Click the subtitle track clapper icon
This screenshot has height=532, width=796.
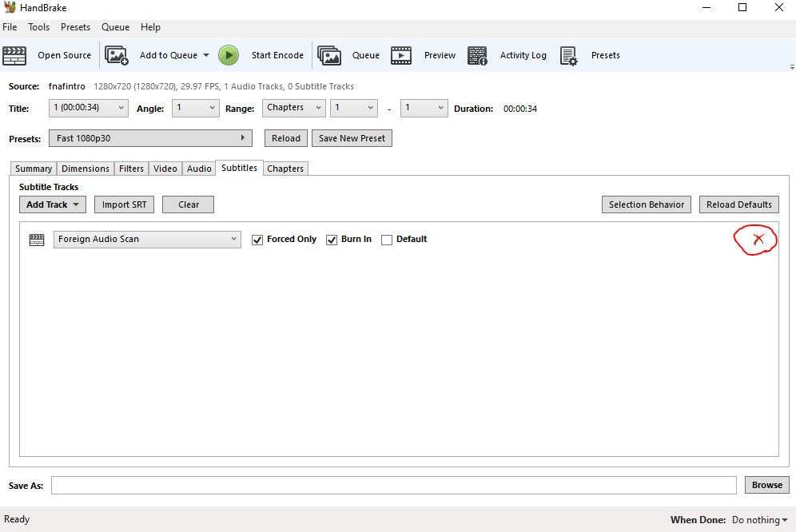pos(37,240)
